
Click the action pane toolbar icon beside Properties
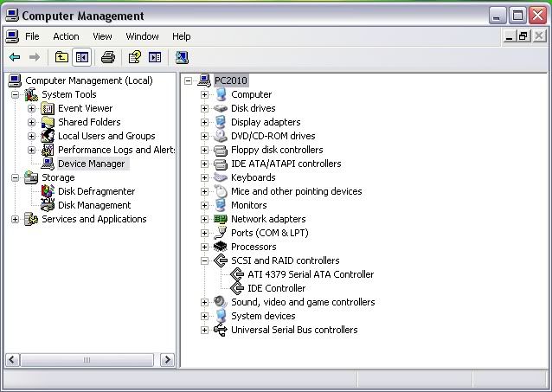[x=155, y=57]
